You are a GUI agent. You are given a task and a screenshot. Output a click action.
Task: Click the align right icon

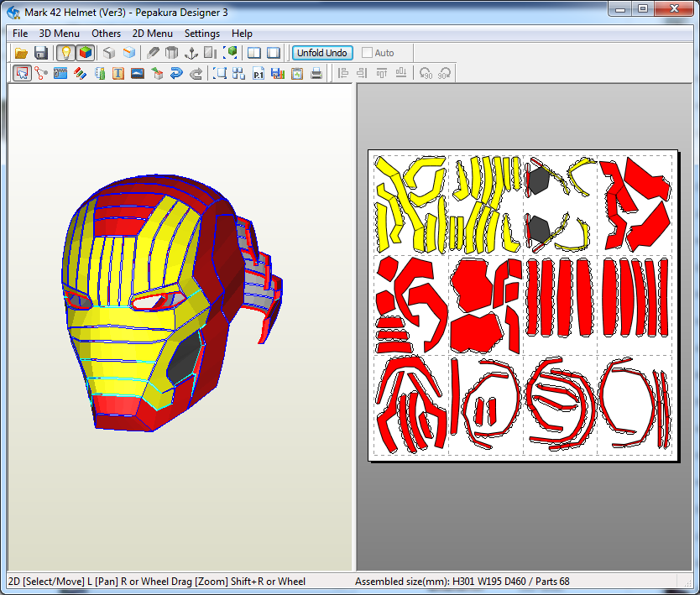[x=362, y=73]
